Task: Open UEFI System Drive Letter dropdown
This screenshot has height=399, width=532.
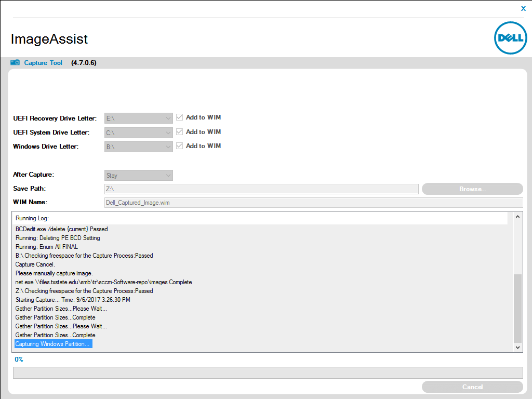Action: tap(138, 132)
